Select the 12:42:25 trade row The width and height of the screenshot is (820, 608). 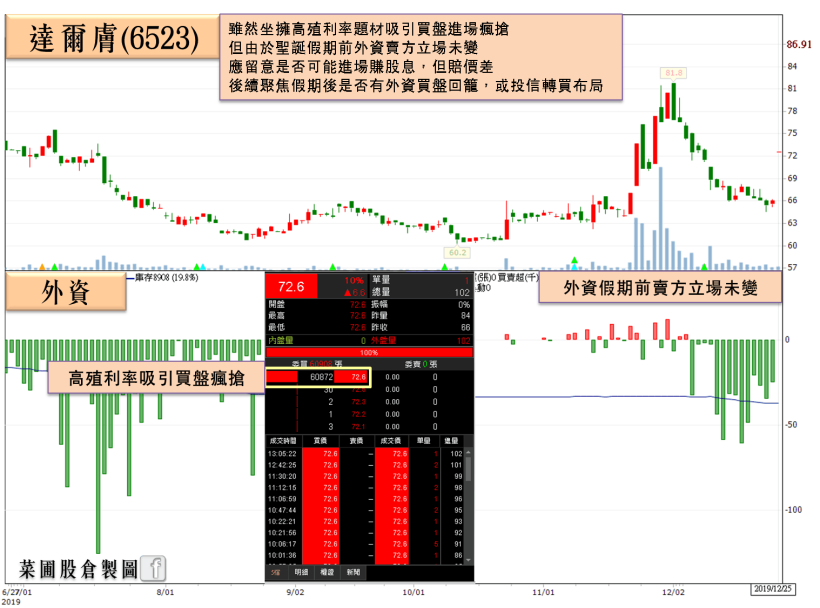[x=365, y=465]
